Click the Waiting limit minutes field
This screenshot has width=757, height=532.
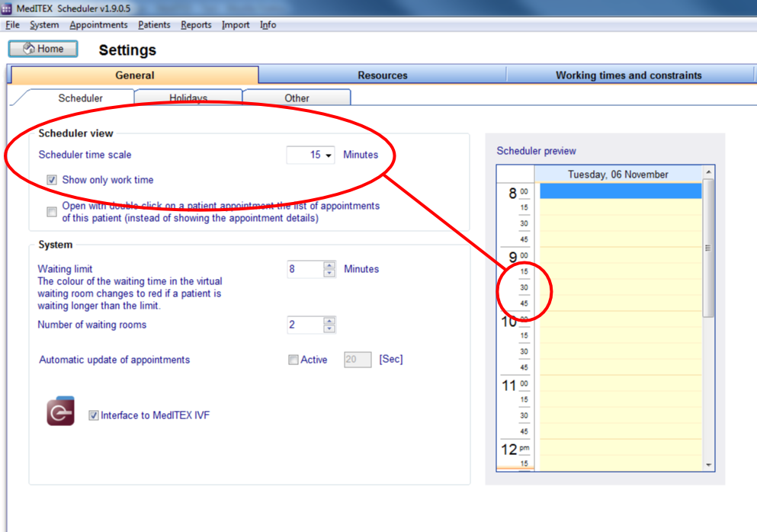[x=305, y=269]
